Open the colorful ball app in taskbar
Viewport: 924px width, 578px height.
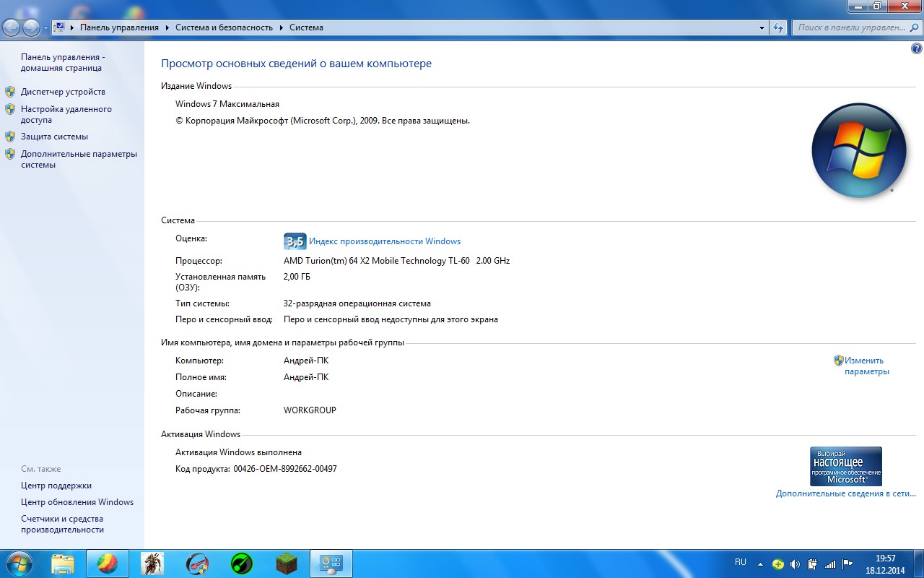click(x=108, y=564)
